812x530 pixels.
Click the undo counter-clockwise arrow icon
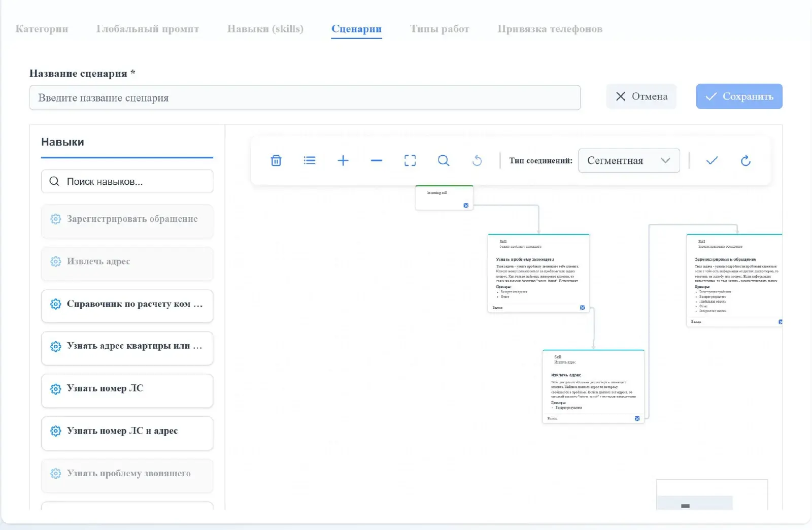477,160
